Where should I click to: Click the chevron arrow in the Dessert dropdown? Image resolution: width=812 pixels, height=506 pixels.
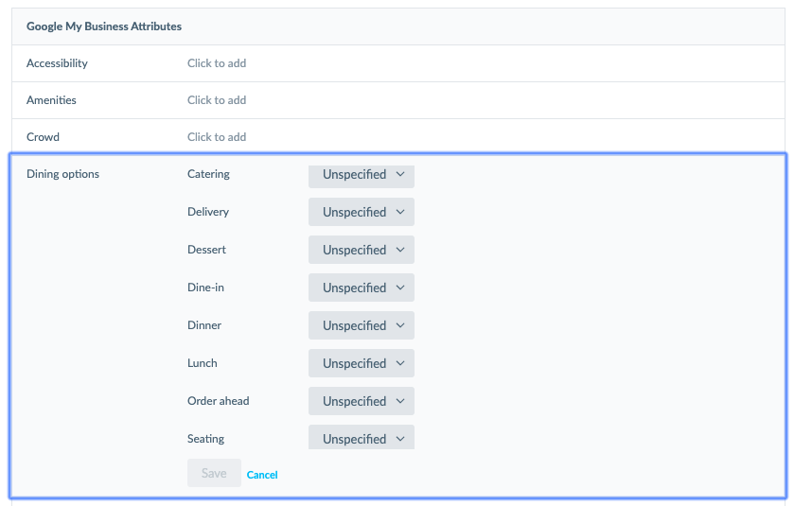tap(399, 250)
